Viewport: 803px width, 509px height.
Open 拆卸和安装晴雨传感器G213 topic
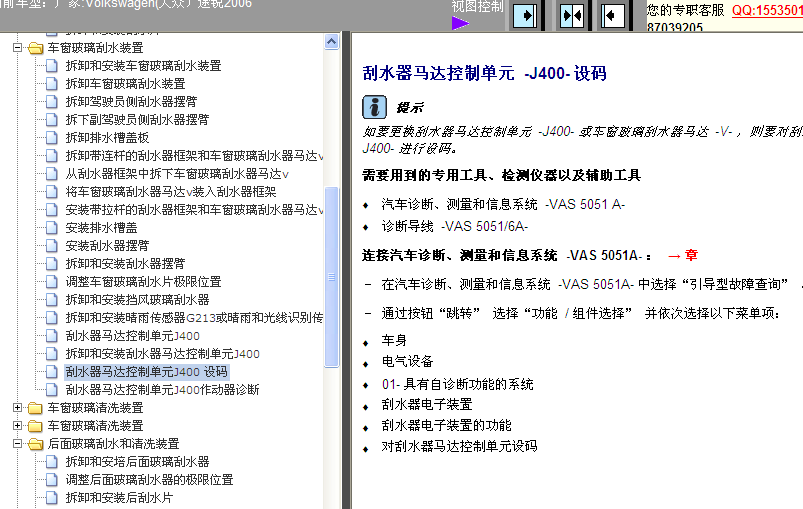[194, 317]
